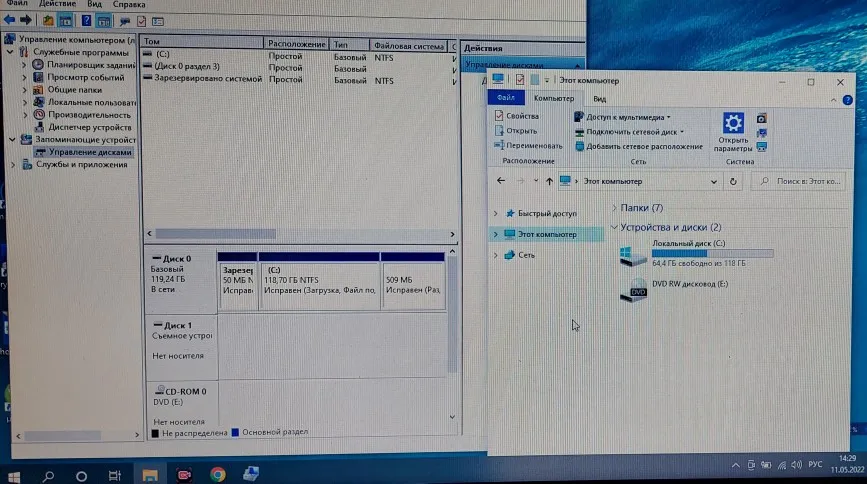
Task: Open the Вид menu in Computer Management
Action: coord(94,4)
